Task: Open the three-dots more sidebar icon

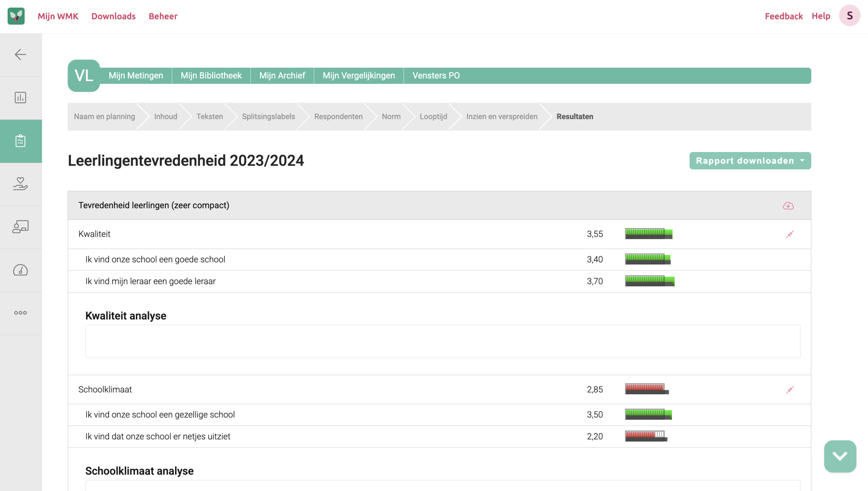Action: 21,313
